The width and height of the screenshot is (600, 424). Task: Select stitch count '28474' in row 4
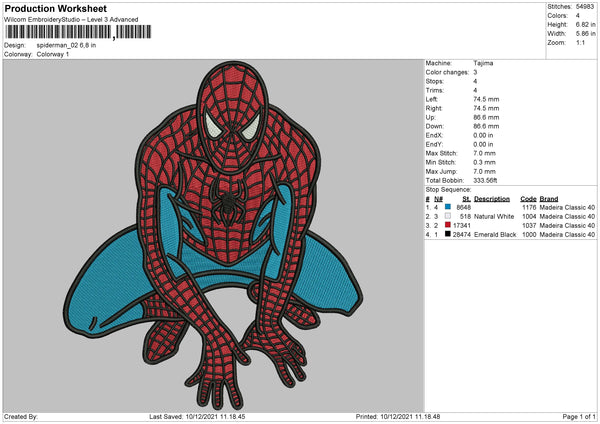(x=461, y=235)
